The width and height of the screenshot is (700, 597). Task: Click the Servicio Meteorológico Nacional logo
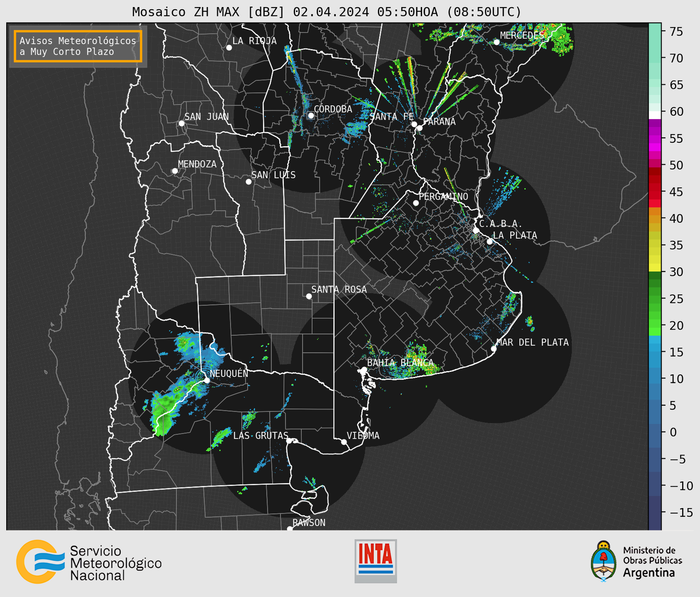(x=89, y=562)
